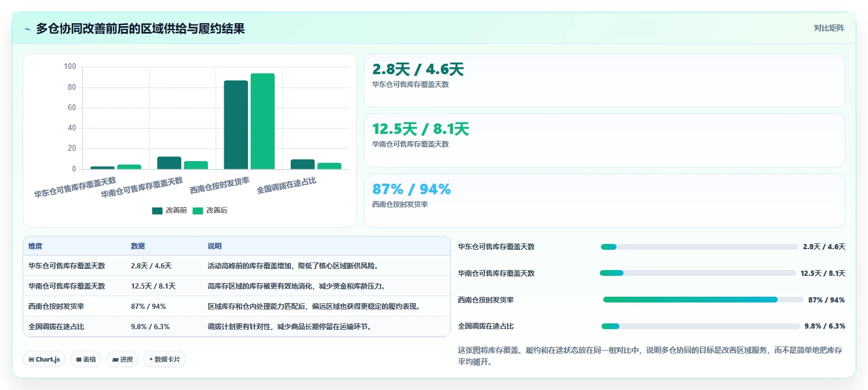The image size is (868, 390).
Task: Select the 进度 chip
Action: [x=122, y=359]
